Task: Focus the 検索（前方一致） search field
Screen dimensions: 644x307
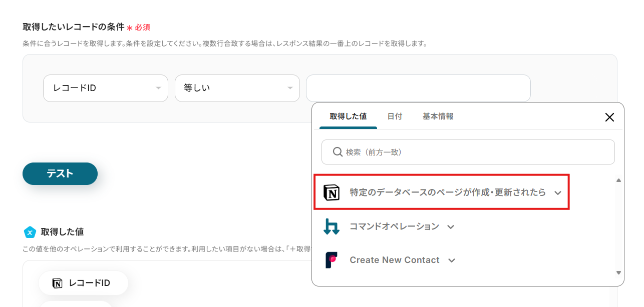Action: pos(468,152)
